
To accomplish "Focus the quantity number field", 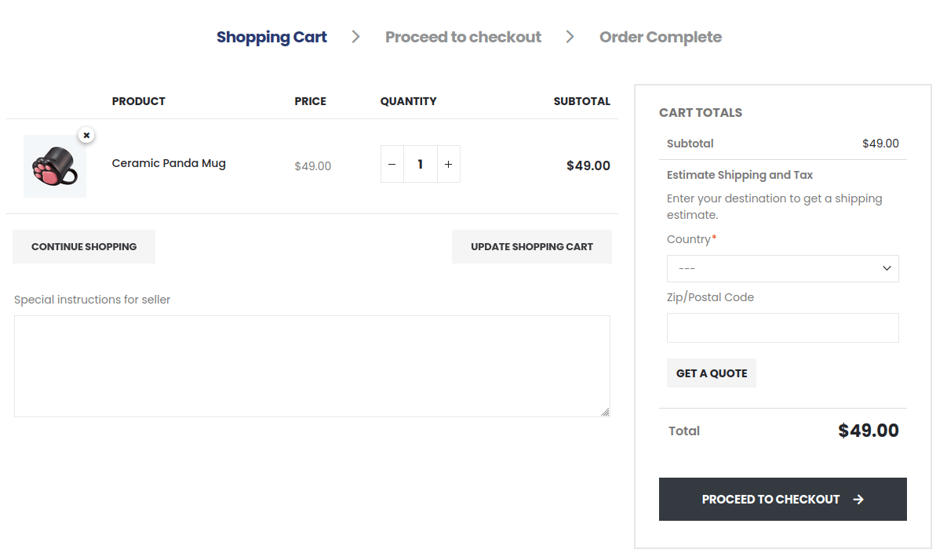I will pyautogui.click(x=420, y=164).
